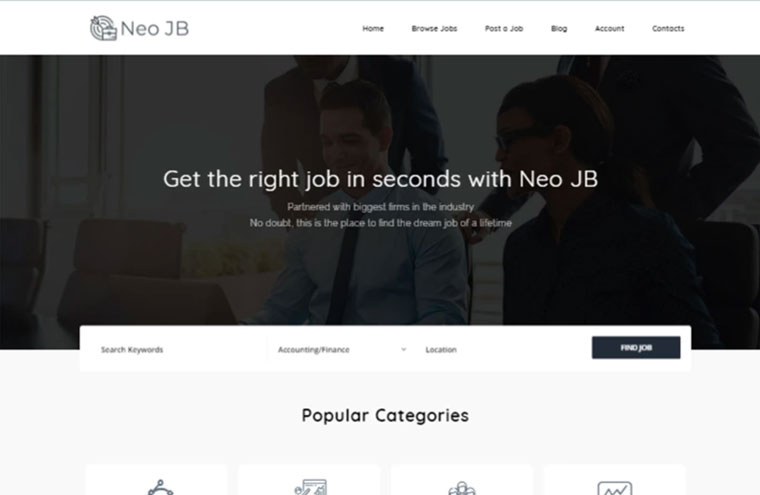Visit the Contacts page

tap(668, 29)
